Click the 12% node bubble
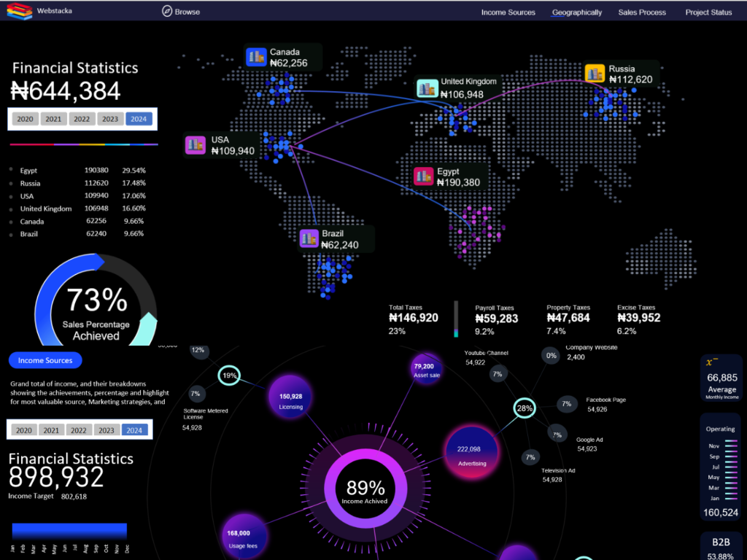 [198, 351]
